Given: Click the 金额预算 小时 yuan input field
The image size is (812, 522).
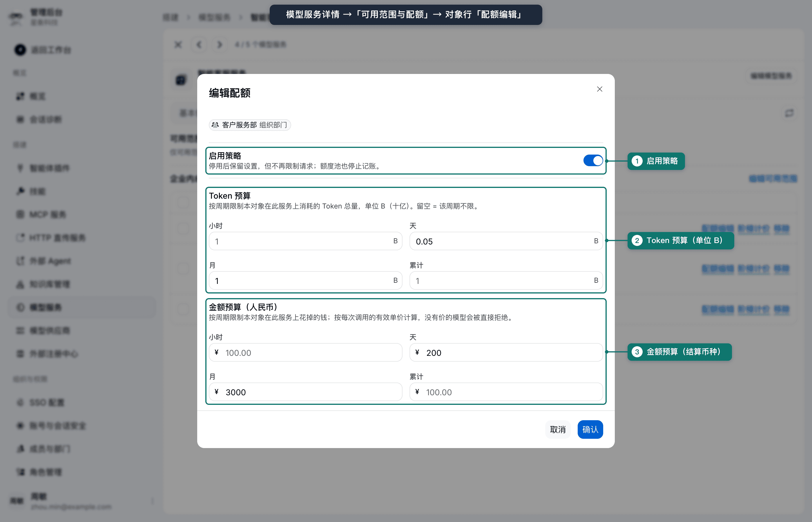Looking at the screenshot, I should point(305,353).
